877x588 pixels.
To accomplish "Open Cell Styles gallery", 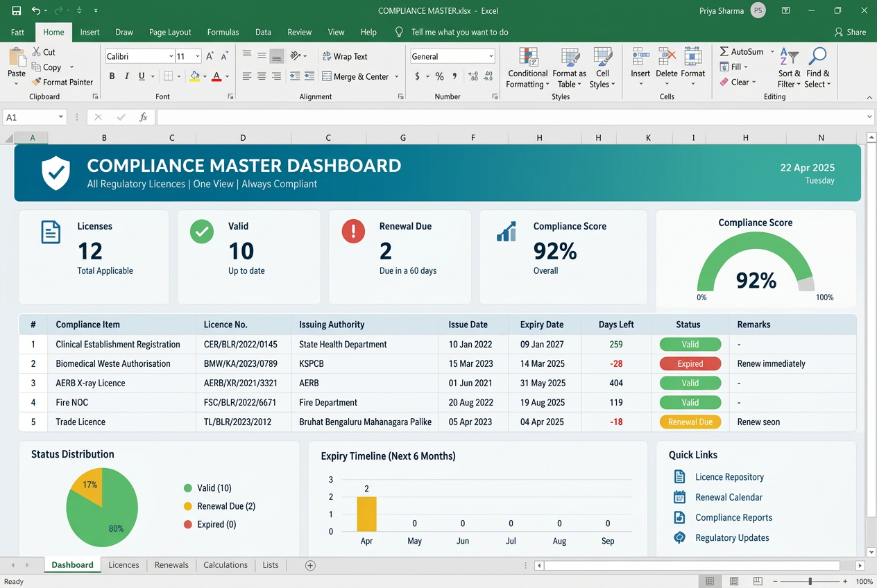I will pos(602,68).
